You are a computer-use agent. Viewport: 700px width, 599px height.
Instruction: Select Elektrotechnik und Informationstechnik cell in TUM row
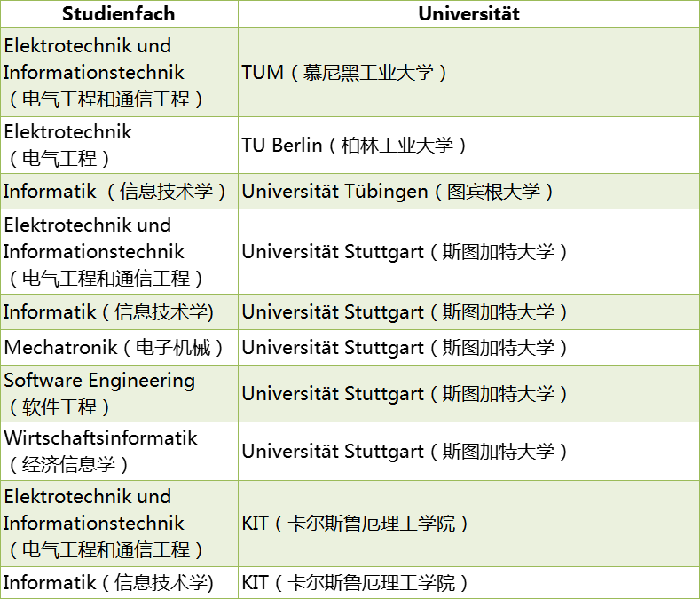coord(119,72)
